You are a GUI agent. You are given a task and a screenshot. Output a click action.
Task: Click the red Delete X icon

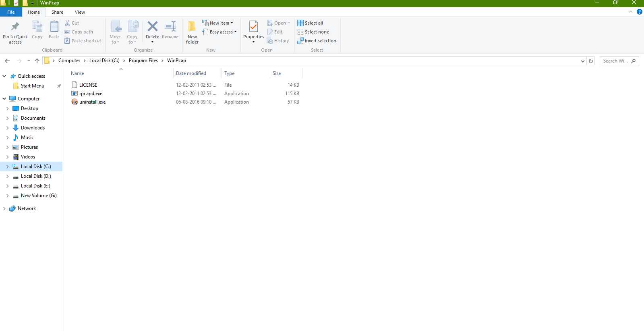pyautogui.click(x=153, y=27)
